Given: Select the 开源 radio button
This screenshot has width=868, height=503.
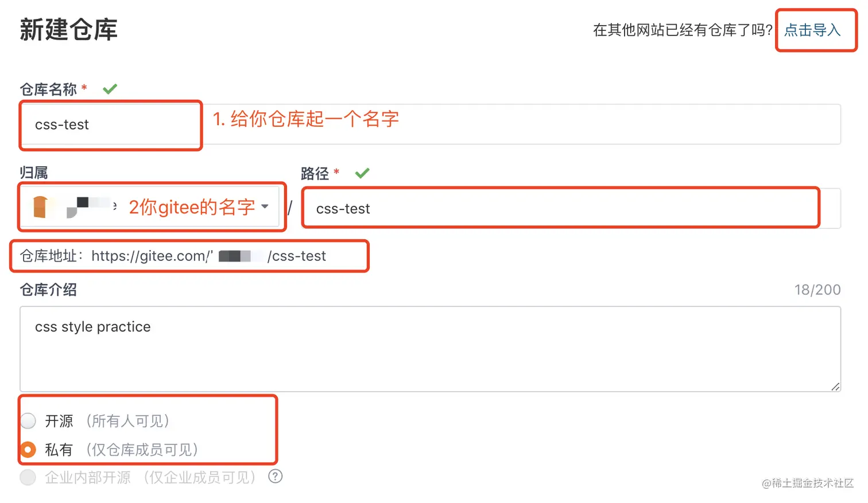Looking at the screenshot, I should pos(28,421).
